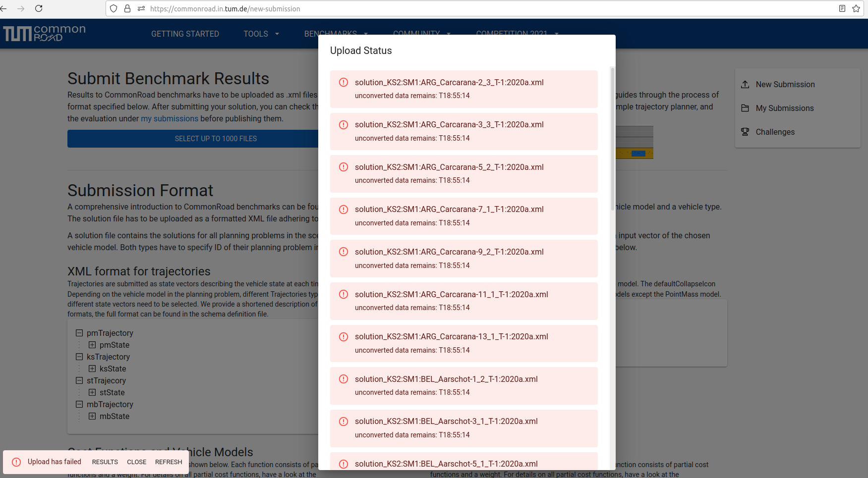Collapse the stTrajecory tree node

pos(79,380)
